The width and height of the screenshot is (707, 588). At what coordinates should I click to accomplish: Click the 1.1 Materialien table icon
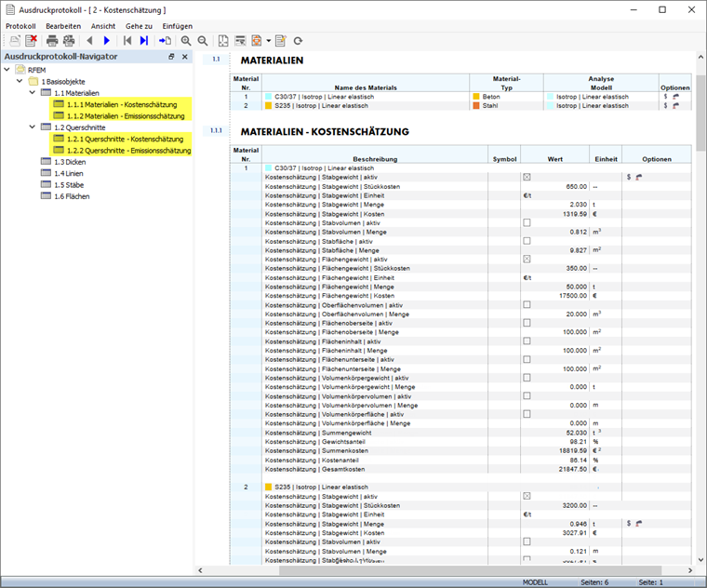pyautogui.click(x=46, y=92)
